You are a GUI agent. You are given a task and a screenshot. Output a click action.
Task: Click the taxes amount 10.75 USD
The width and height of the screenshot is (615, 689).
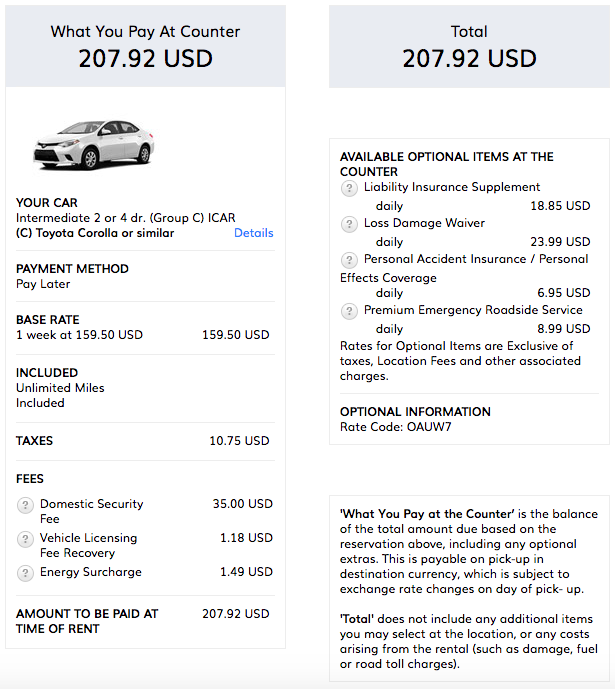(239, 441)
